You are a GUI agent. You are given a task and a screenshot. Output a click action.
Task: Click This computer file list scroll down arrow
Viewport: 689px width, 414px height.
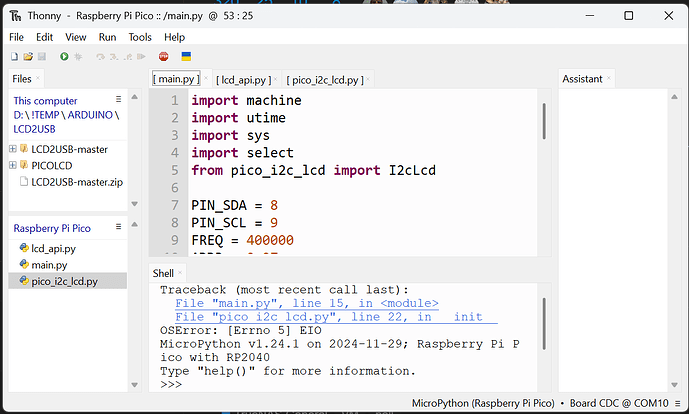[x=135, y=203]
